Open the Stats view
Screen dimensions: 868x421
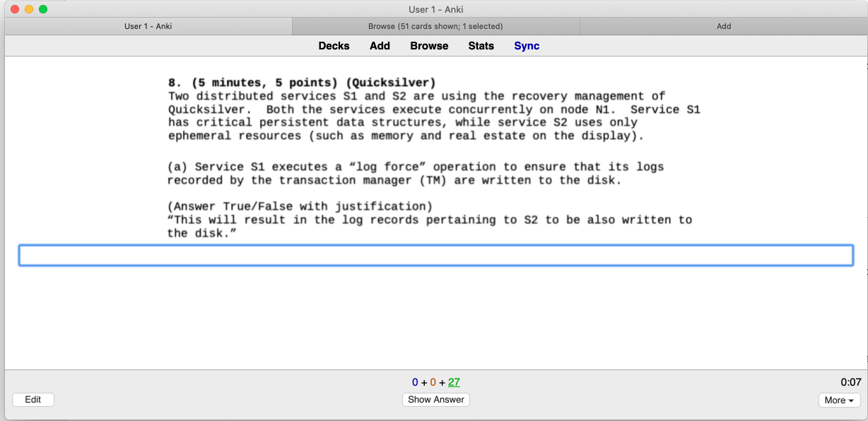point(481,46)
